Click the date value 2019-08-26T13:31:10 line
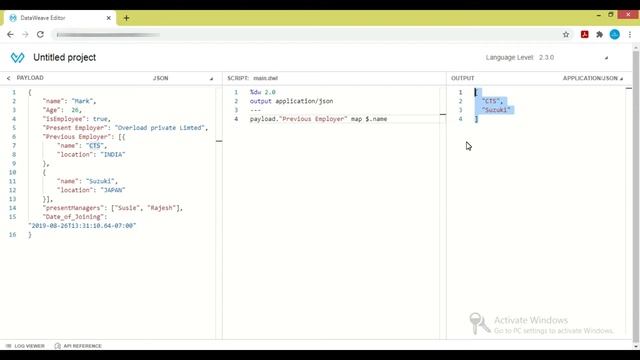640x360 pixels. 82,226
